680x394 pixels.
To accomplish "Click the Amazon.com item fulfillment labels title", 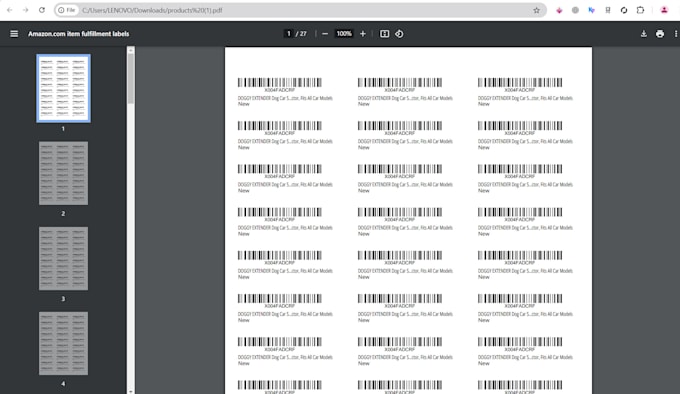I will [78, 33].
